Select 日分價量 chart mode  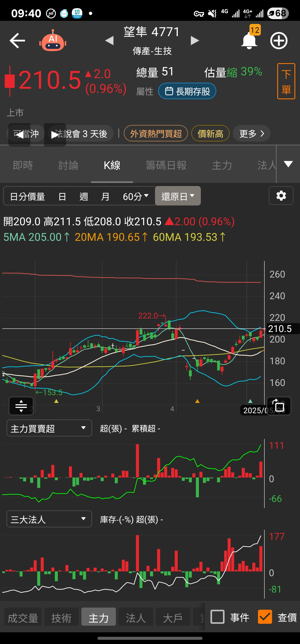click(27, 197)
